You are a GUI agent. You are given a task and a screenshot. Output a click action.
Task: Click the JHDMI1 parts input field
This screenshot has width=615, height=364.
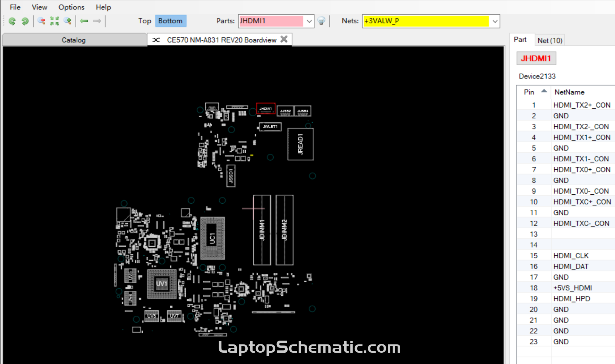coord(271,21)
